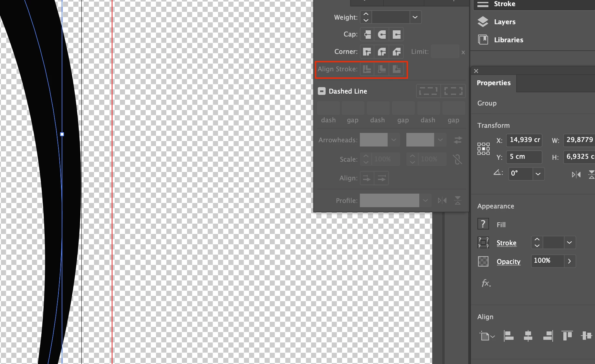This screenshot has height=364, width=595.
Task: Open the Libraries panel
Action: pos(508,40)
